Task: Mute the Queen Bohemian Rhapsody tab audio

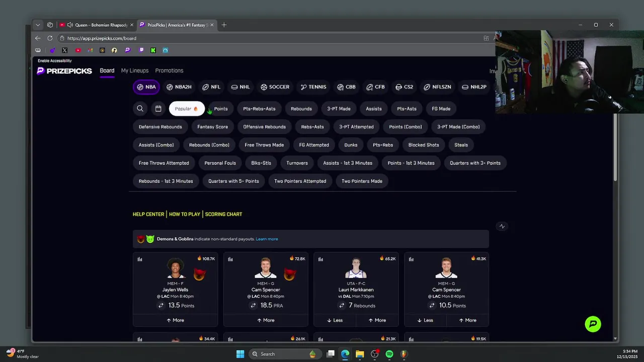Action: point(70,25)
